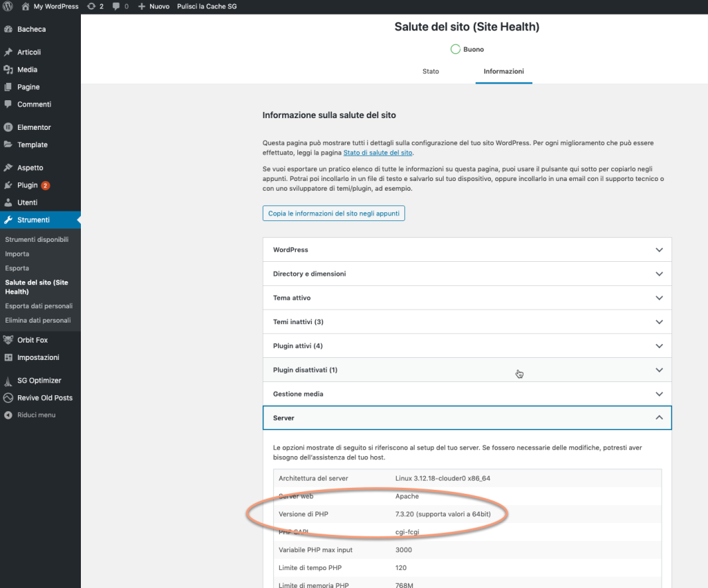Click the Riduci menu label

pos(36,415)
